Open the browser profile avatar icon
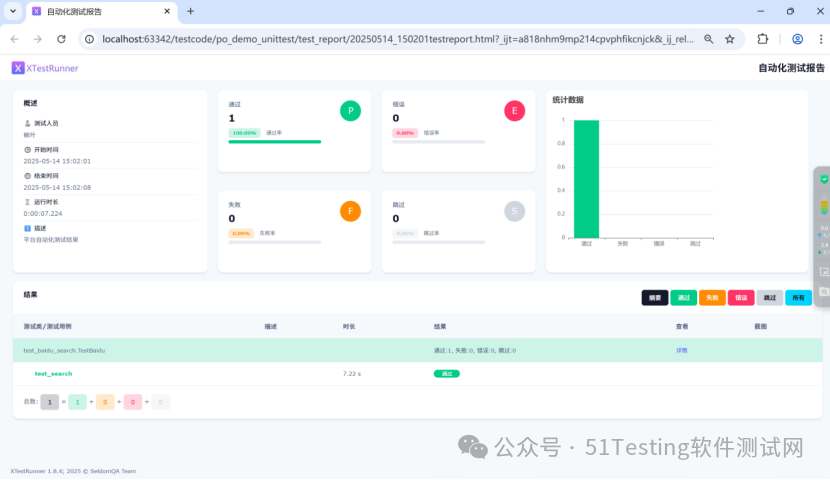Screen dimensions: 830x480 coord(798,39)
